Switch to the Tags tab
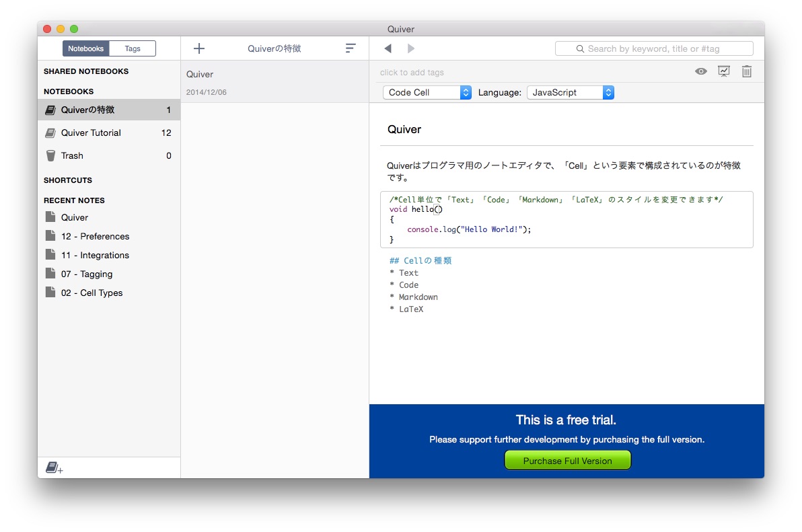The image size is (802, 532). pos(133,48)
